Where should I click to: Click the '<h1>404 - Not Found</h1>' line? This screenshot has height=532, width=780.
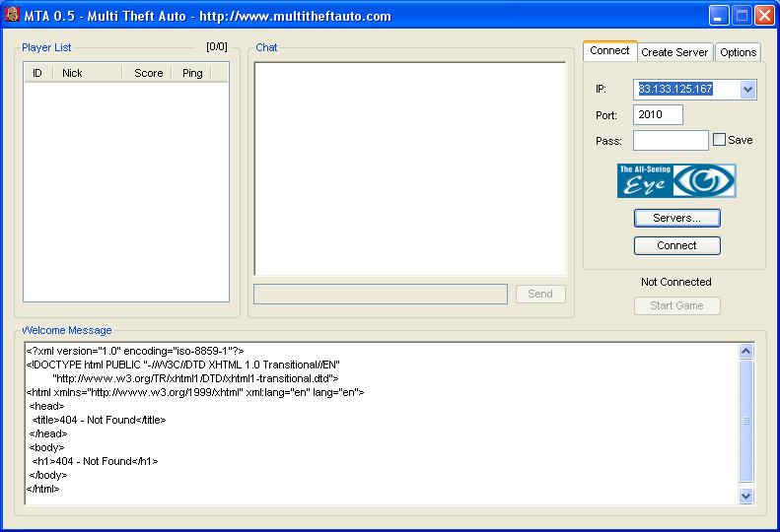95,461
